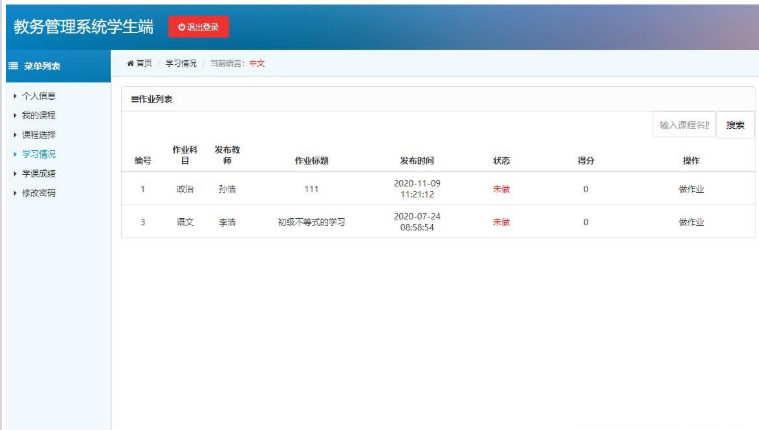
Task: Click the 发布时间 column header
Action: [x=417, y=160]
